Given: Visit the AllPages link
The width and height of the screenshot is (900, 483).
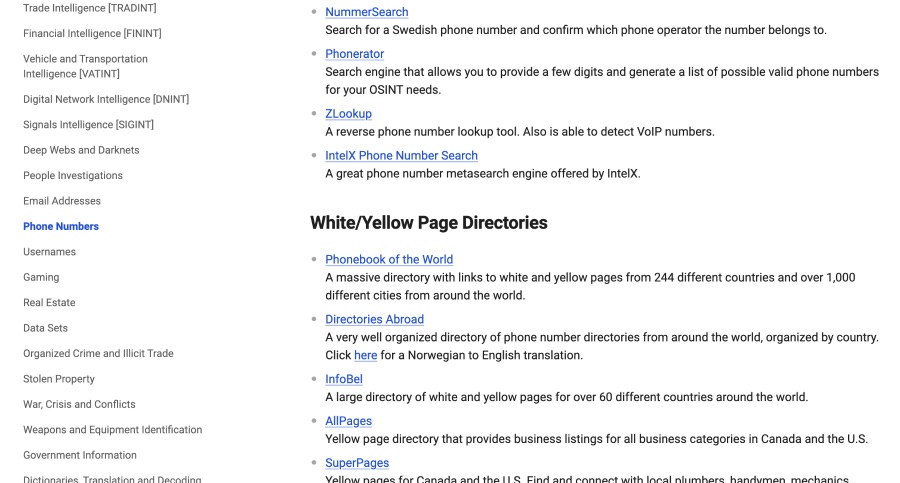Looking at the screenshot, I should 348,421.
